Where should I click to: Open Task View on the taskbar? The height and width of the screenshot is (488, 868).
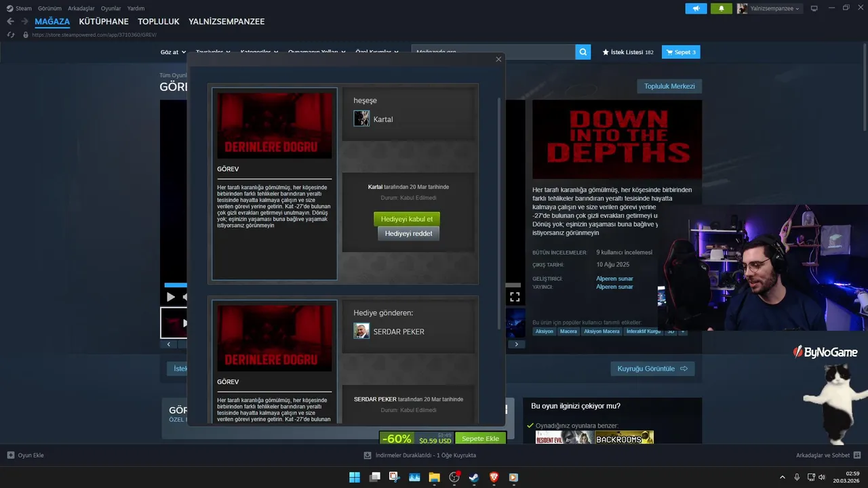pos(374,477)
